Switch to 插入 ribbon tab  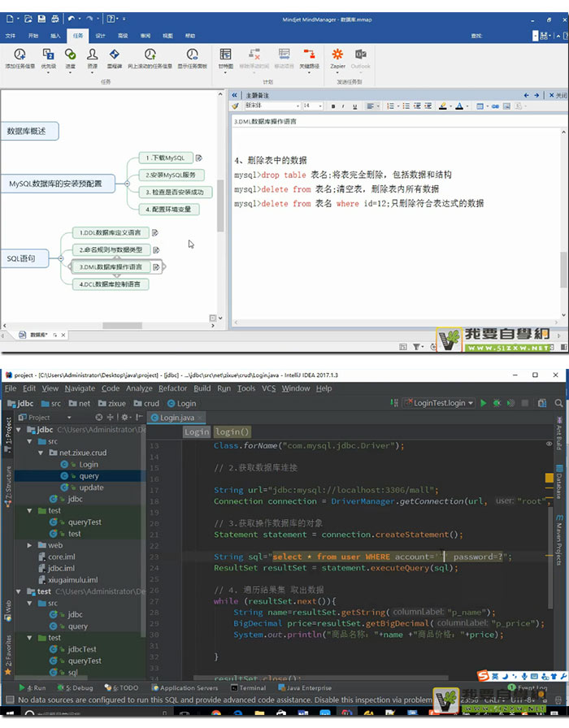click(55, 35)
